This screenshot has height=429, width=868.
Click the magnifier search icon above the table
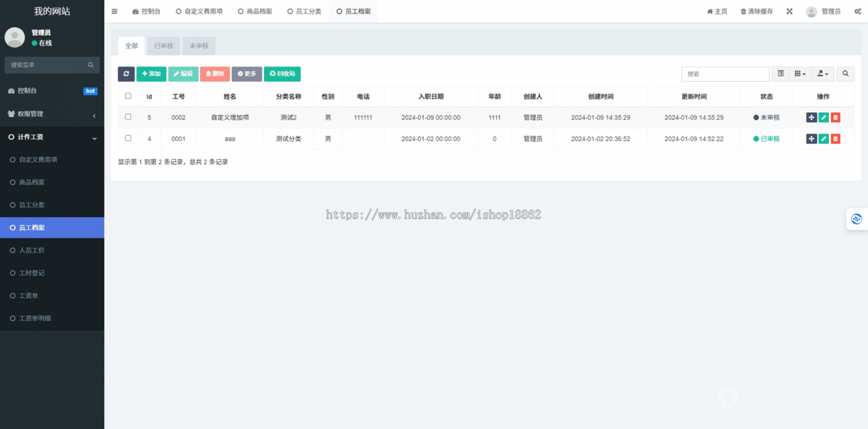(x=845, y=74)
